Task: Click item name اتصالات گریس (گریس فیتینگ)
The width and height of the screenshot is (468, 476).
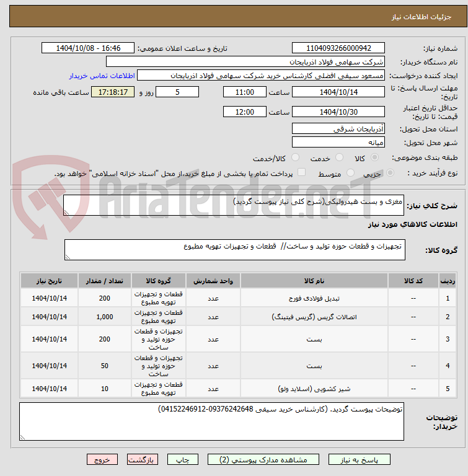Action: (x=314, y=317)
